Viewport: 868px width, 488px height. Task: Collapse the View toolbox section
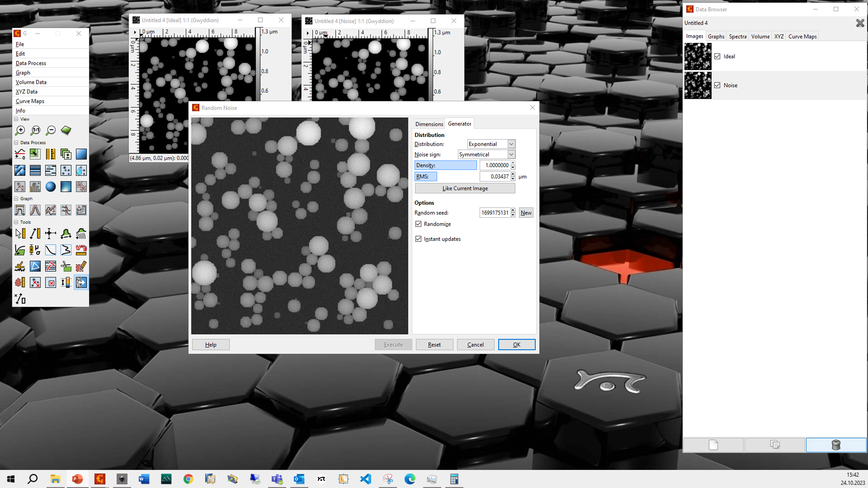16,119
